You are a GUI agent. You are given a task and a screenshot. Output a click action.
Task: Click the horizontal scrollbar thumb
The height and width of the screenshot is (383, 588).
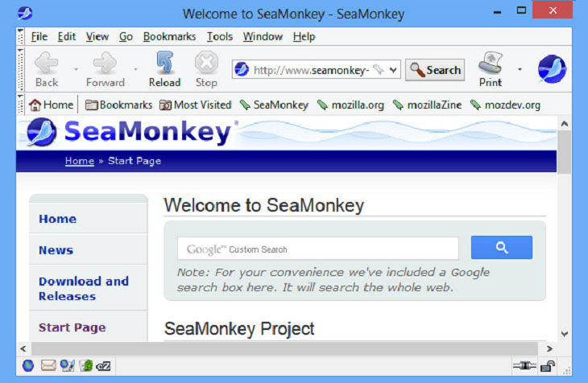click(x=284, y=348)
